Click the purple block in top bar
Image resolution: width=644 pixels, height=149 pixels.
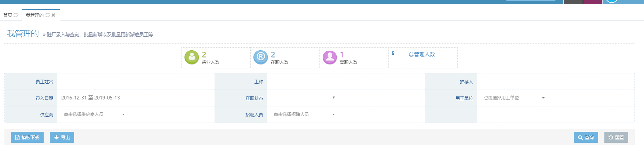(592, 2)
